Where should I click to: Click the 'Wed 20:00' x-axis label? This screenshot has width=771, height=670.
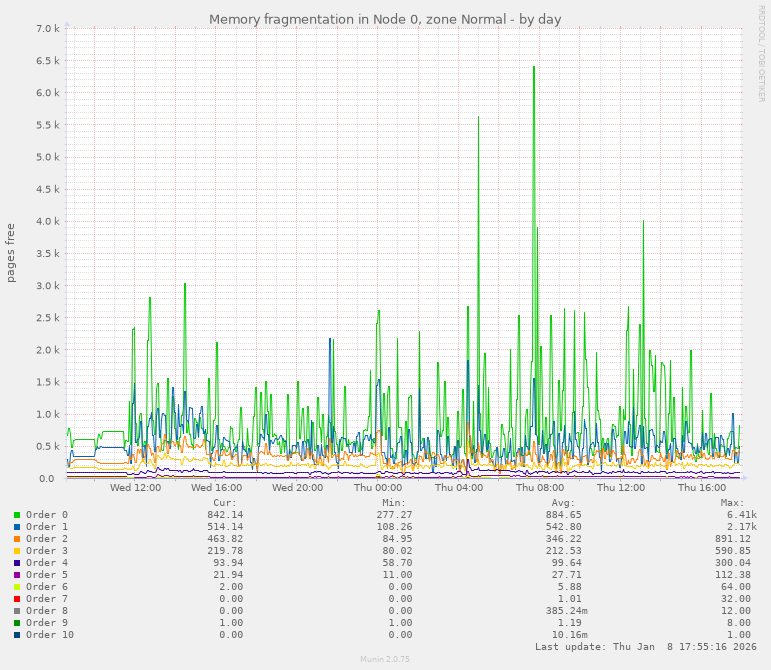pos(297,488)
